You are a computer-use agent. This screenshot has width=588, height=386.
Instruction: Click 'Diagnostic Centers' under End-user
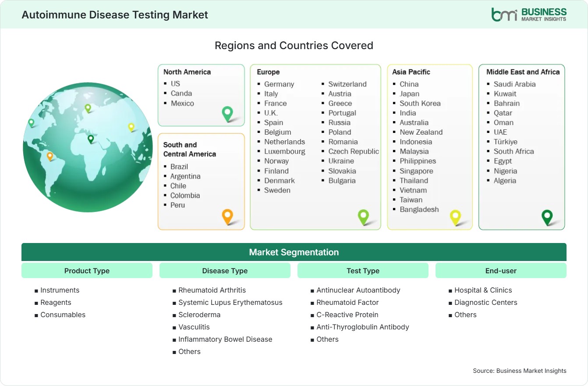coord(486,302)
